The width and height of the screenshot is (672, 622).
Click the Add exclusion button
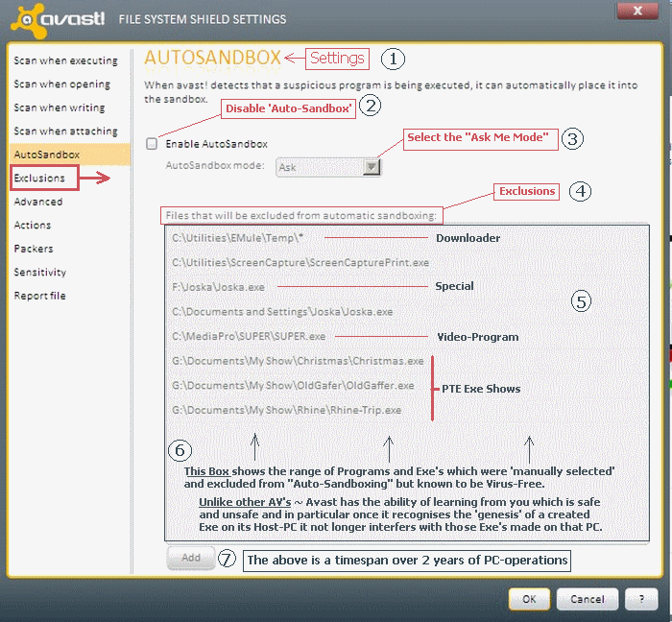click(191, 558)
